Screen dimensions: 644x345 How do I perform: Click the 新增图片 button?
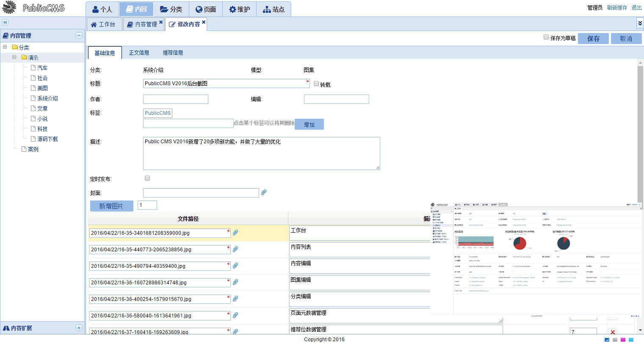point(111,206)
